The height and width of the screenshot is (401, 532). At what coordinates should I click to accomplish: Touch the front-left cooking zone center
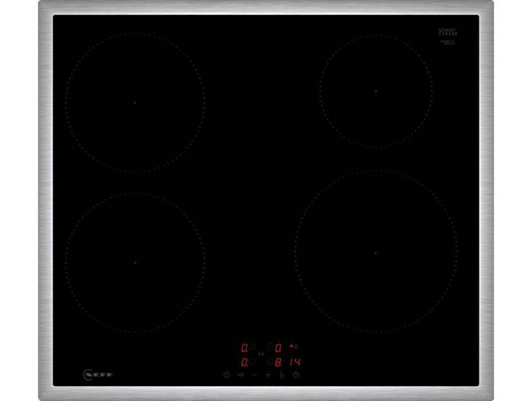click(x=135, y=263)
